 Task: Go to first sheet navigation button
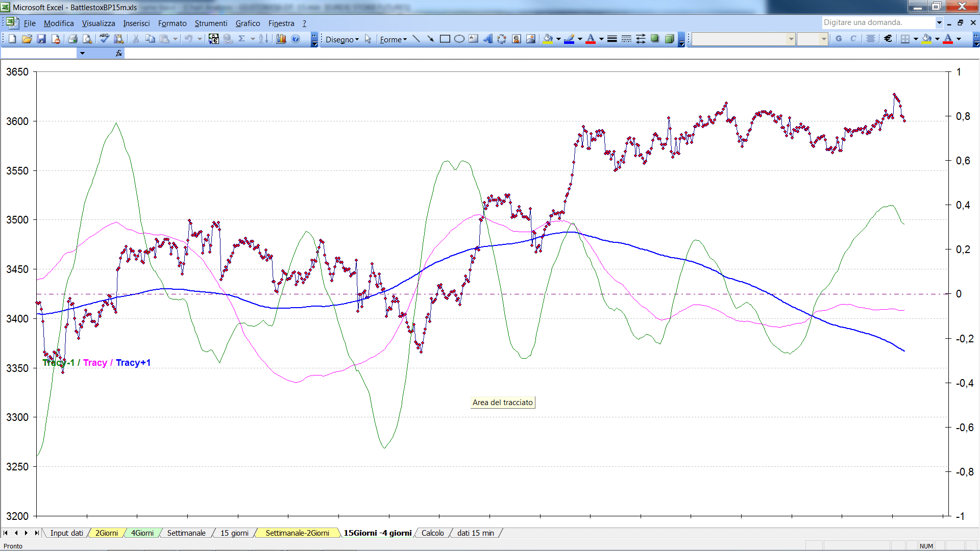[x=6, y=533]
